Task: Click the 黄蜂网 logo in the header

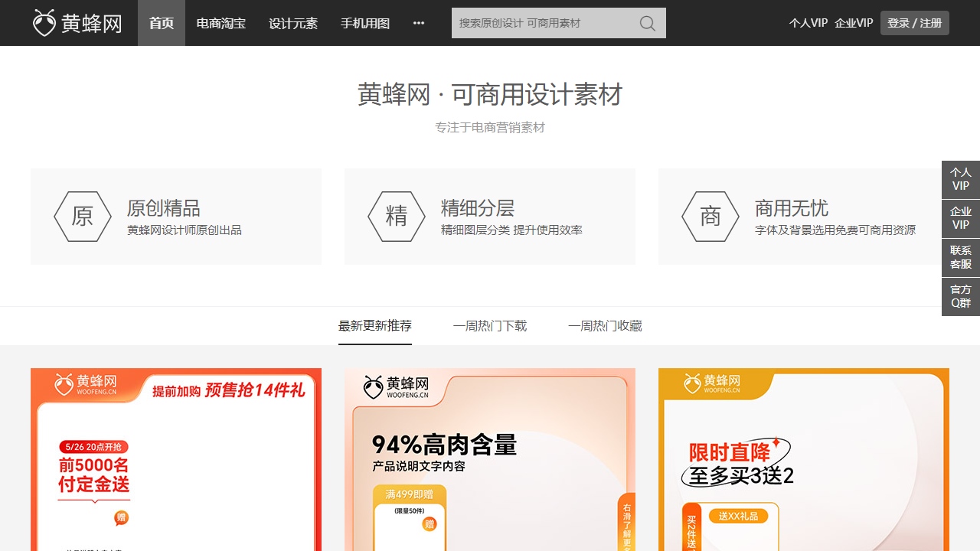Action: (x=77, y=23)
